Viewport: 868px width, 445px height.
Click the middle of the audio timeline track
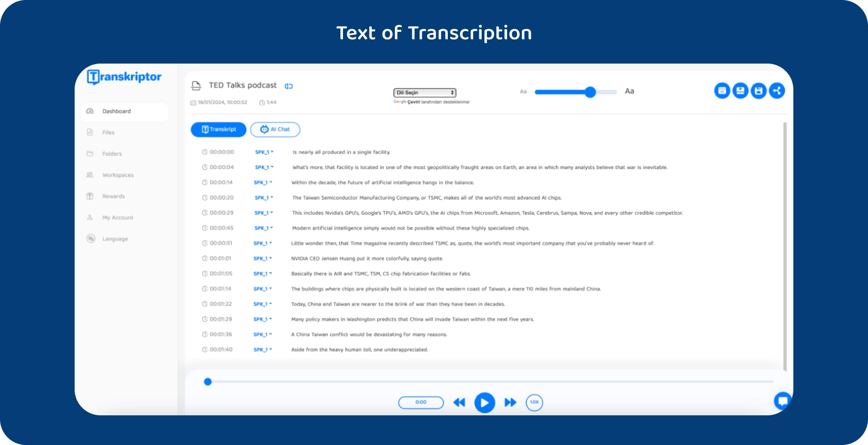click(490, 381)
